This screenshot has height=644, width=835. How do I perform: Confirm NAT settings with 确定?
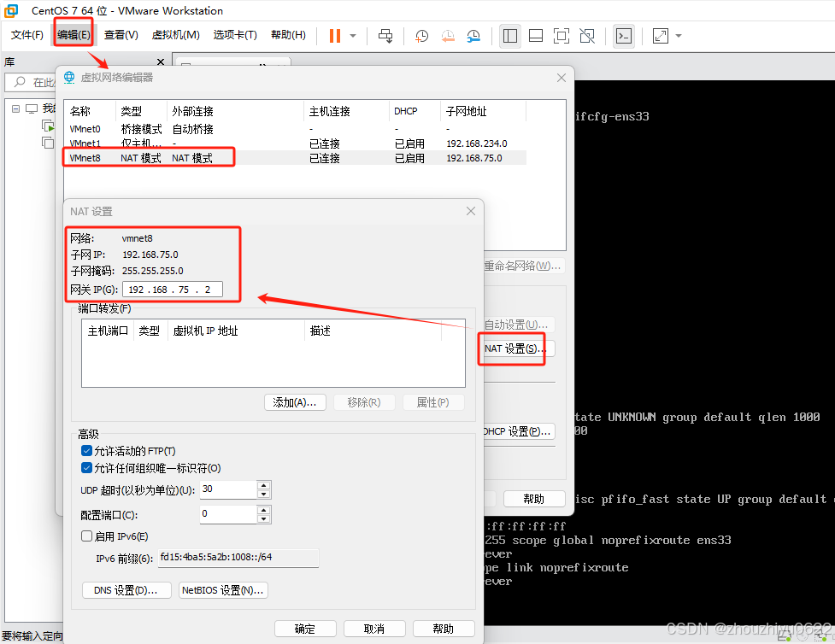[x=305, y=629]
